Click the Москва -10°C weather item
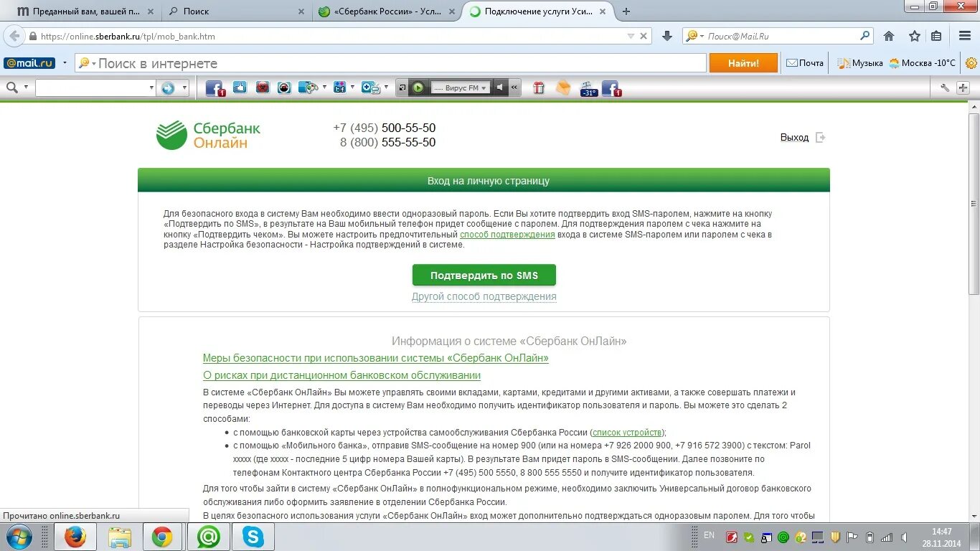The width and height of the screenshot is (980, 551). pos(923,63)
